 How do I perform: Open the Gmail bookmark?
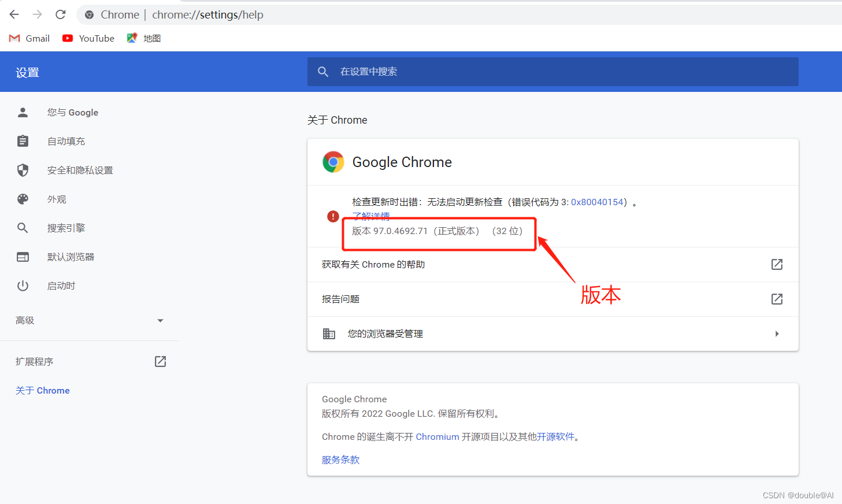(30, 38)
